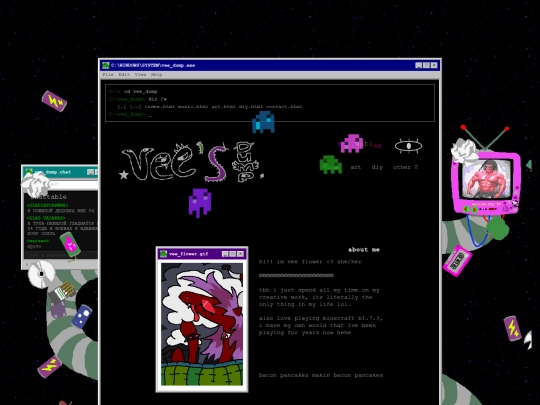Open the other 2 link
The height and width of the screenshot is (405, 540).
[x=405, y=167]
